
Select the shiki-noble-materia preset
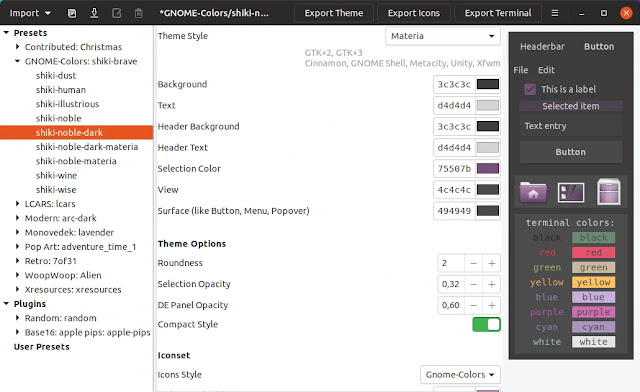(76, 161)
